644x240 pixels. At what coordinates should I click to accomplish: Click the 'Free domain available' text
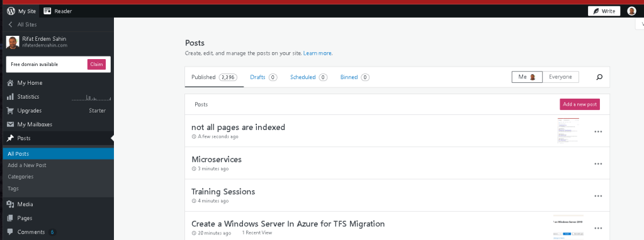34,64
